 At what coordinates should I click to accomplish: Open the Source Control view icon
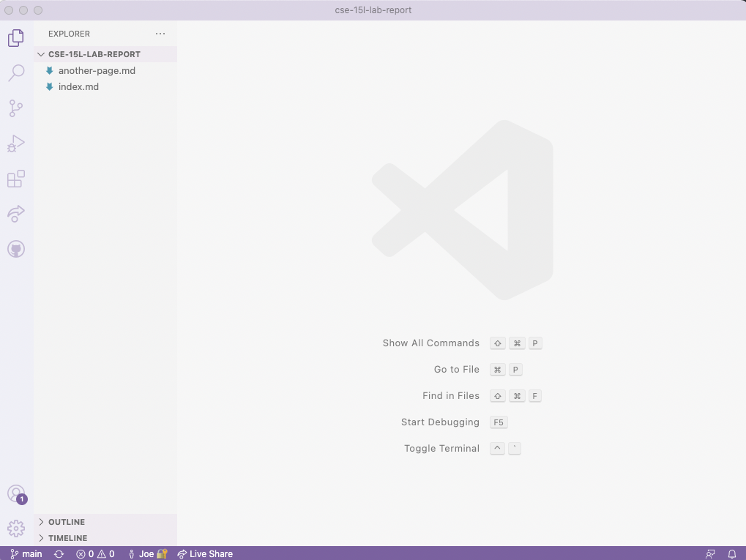pyautogui.click(x=15, y=108)
